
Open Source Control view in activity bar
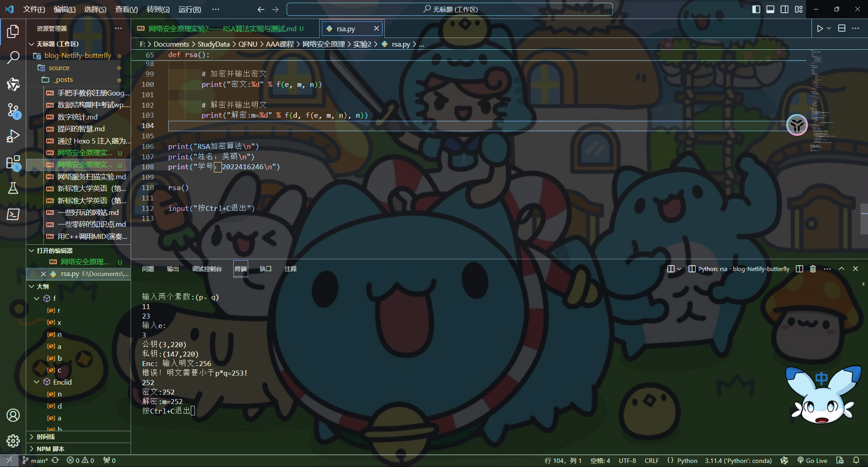point(13,110)
